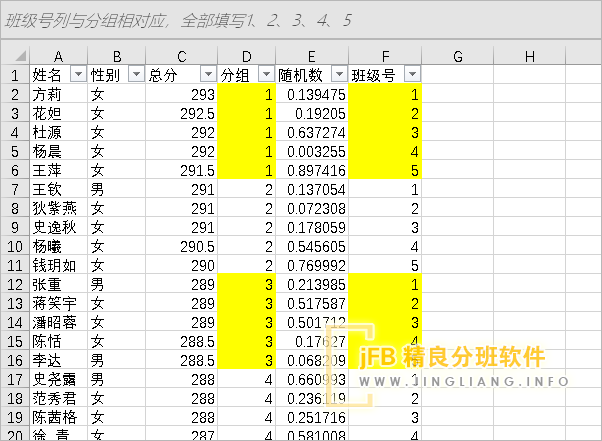Click random number cell 0.072308
Image resolution: width=602 pixels, height=441 pixels.
click(x=312, y=208)
